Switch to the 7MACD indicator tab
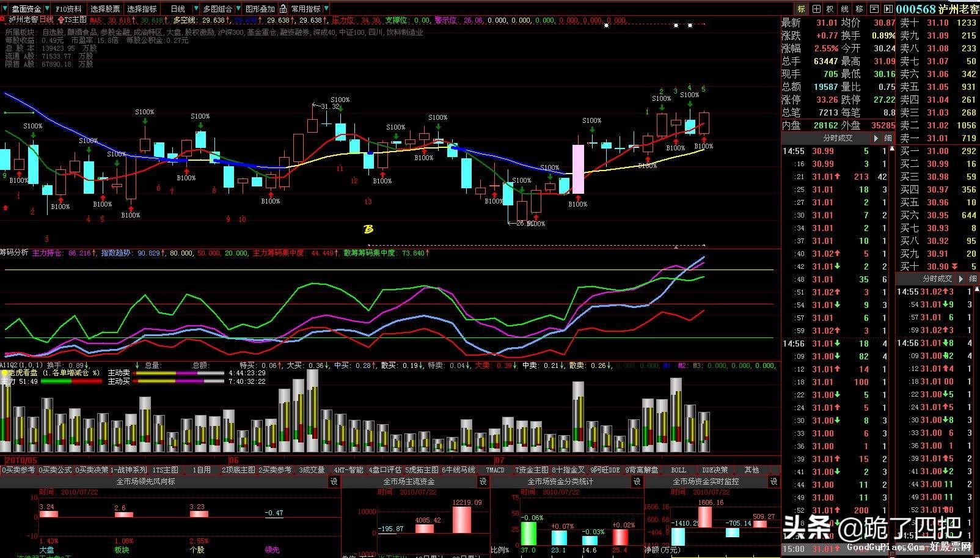 click(495, 470)
